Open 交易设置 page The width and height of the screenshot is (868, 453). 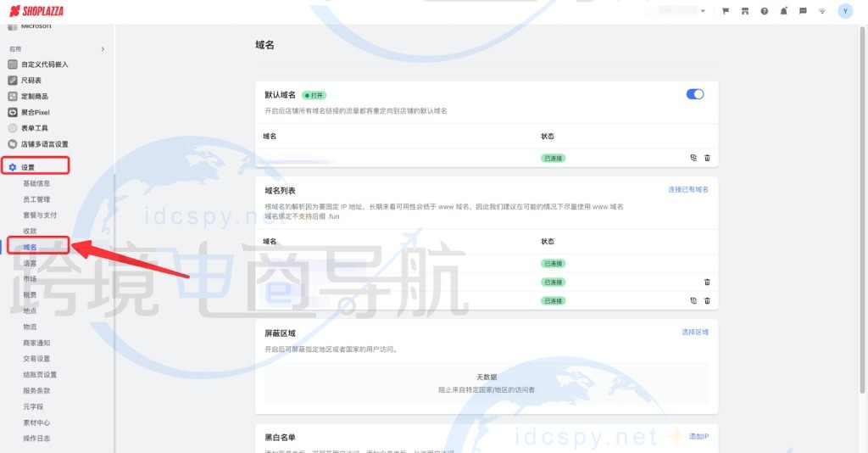click(x=36, y=359)
